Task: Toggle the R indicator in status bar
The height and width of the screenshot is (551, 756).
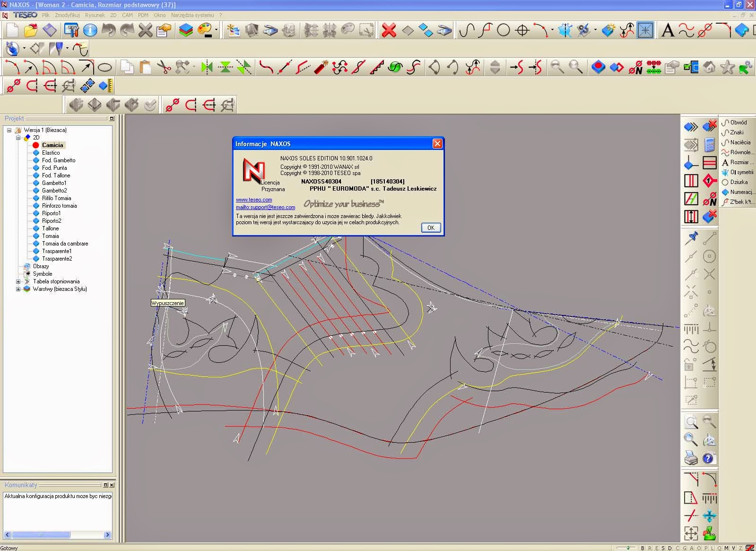Action: point(650,548)
